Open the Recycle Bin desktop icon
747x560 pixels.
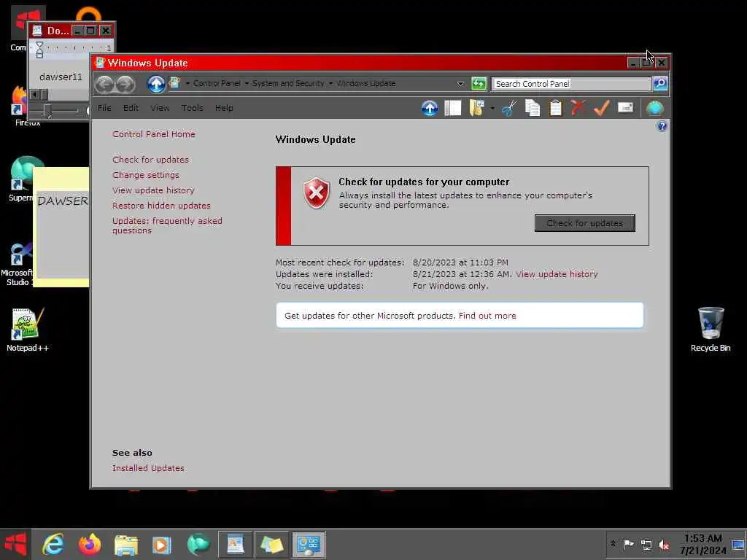tap(711, 330)
